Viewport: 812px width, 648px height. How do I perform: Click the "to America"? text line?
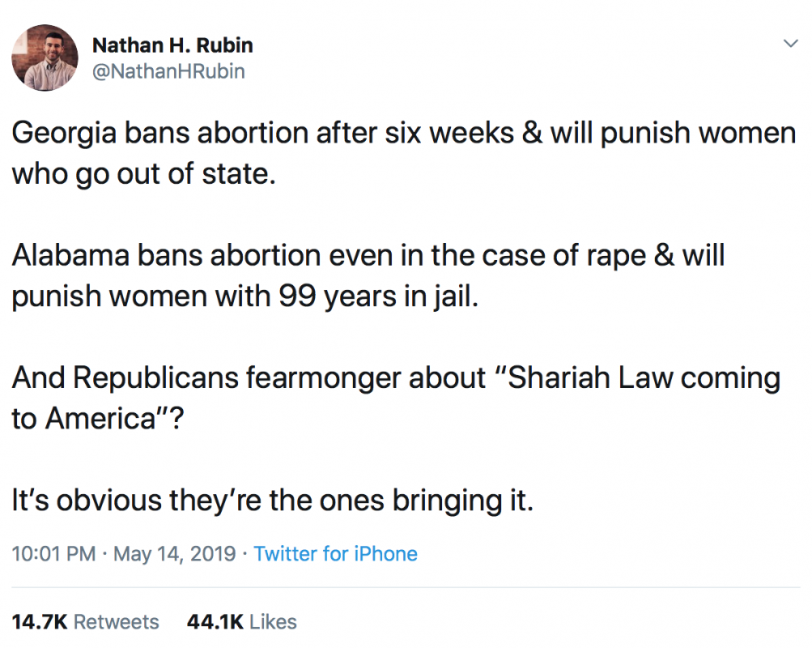coord(97,418)
